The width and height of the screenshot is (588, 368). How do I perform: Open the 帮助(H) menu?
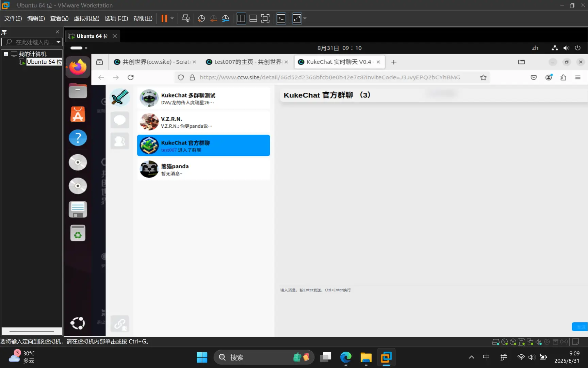pos(143,18)
